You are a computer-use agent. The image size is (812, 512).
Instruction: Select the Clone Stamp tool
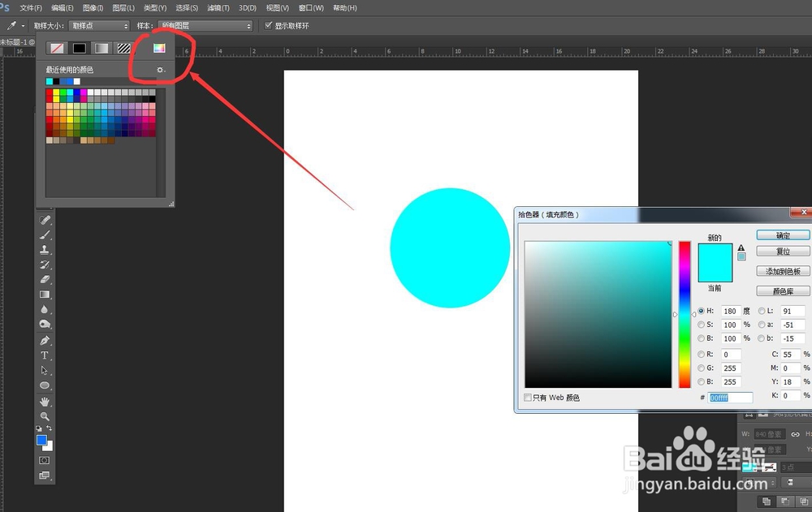45,250
